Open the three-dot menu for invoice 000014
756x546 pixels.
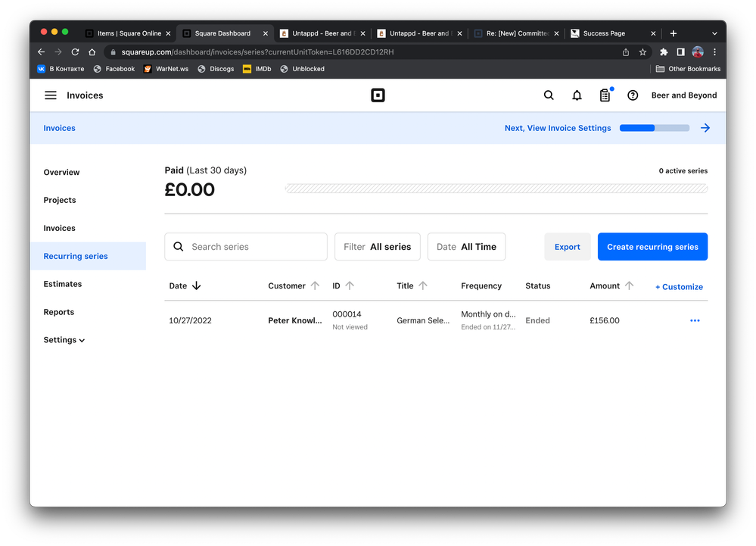695,320
